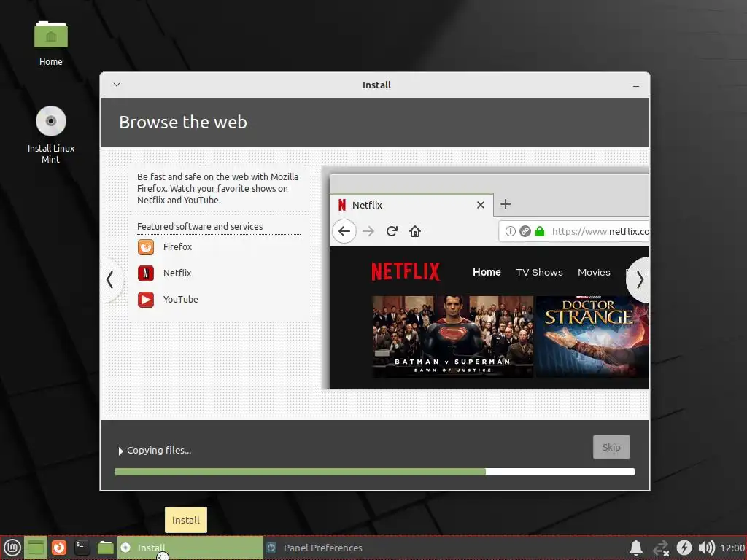The image size is (747, 560).
Task: Expand Copying files details triangle
Action: (x=120, y=451)
